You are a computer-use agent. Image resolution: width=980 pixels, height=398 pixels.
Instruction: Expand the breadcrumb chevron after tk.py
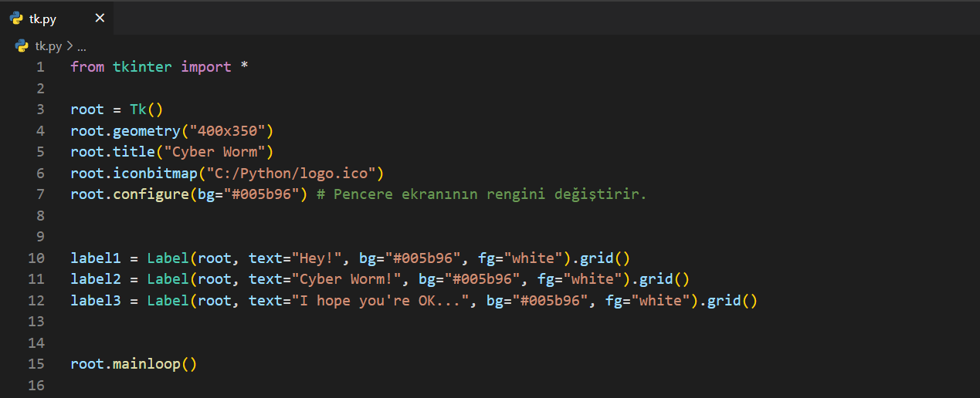click(70, 46)
